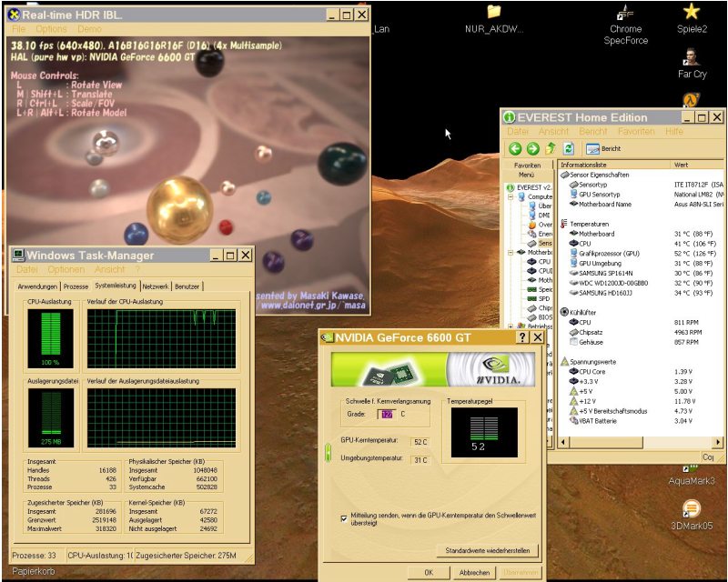Click the Temperaturen section heading
Screen dimensions: 728x582
click(589, 224)
